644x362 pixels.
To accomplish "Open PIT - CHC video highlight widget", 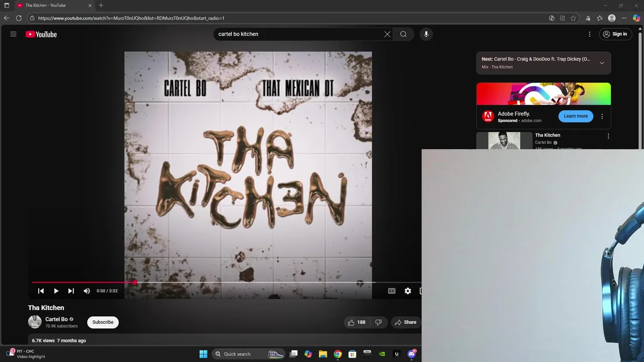I will [x=26, y=354].
